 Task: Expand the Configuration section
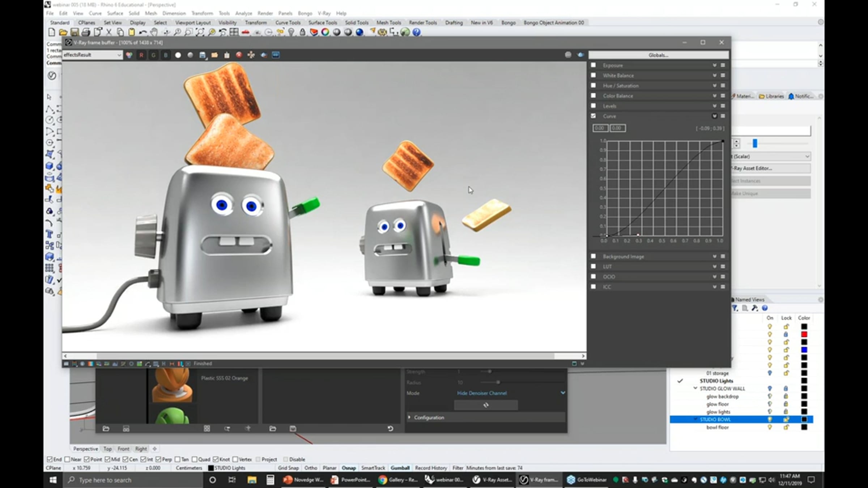point(485,418)
